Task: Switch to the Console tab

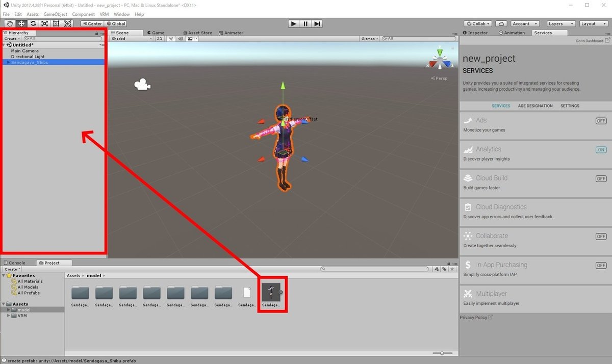Action: [x=14, y=263]
